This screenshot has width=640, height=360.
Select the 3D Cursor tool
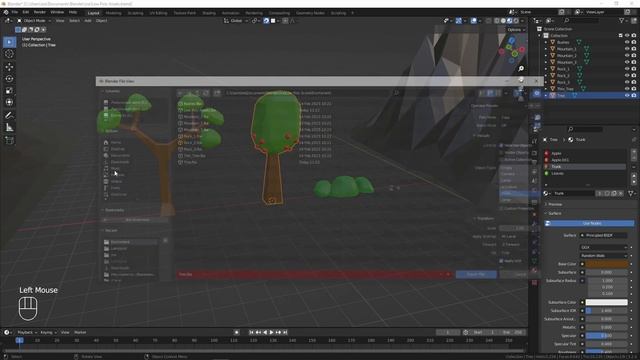[x=9, y=54]
